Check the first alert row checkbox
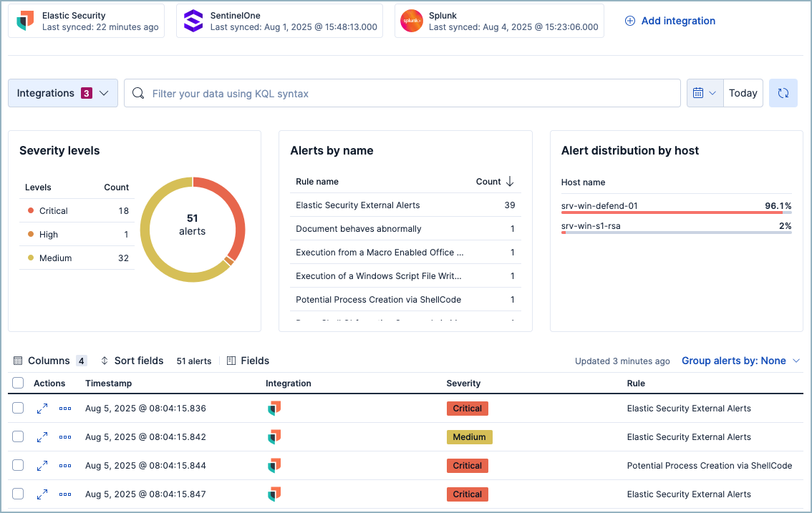Screen dimensions: 812x513 click(x=18, y=408)
